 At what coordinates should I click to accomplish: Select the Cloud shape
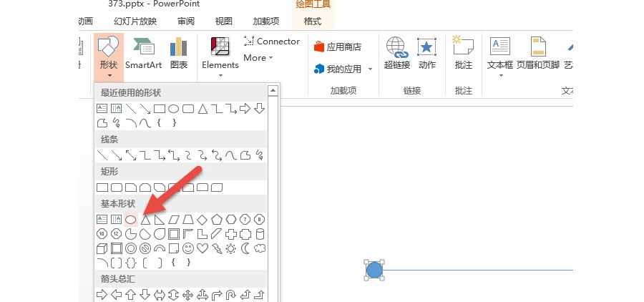coord(260,248)
